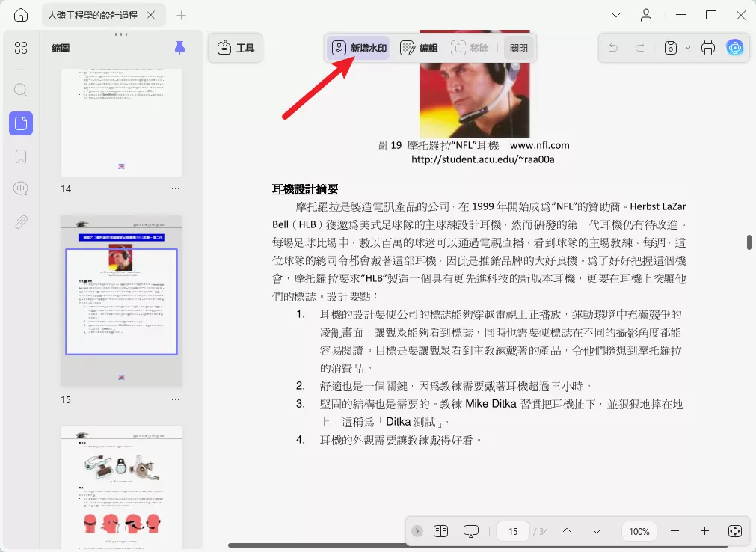Expand the save options dropdown arrow
Viewport: 756px width, 552px height.
(688, 48)
